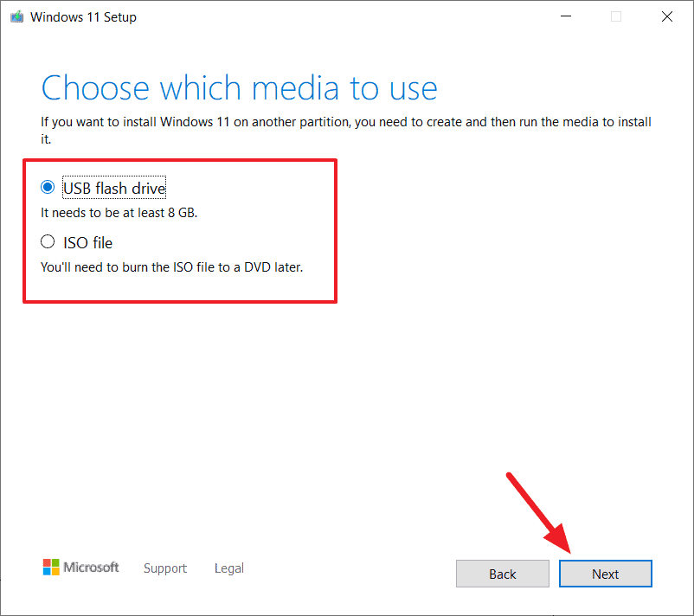This screenshot has width=694, height=616.
Task: Select the ISO file radio button
Action: pyautogui.click(x=48, y=241)
